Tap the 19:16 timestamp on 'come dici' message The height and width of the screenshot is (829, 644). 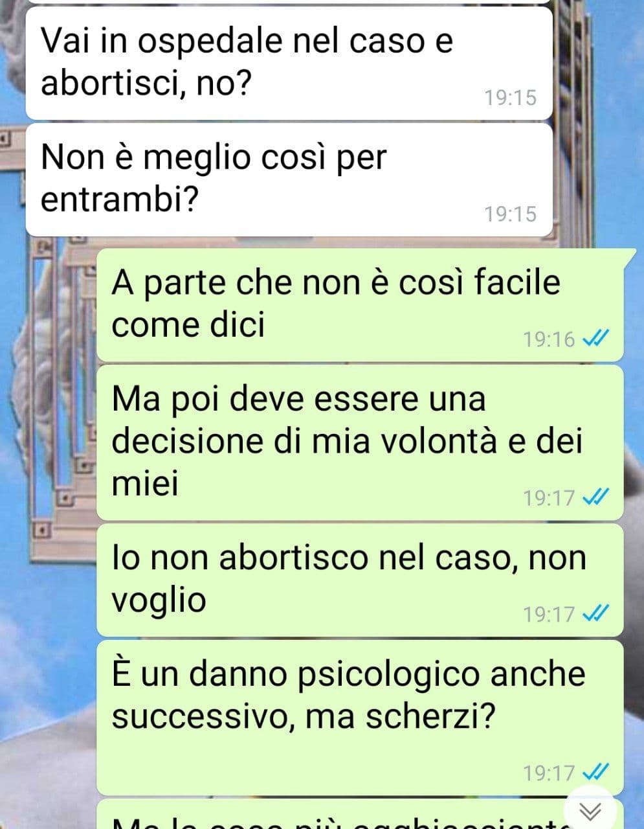(x=549, y=339)
